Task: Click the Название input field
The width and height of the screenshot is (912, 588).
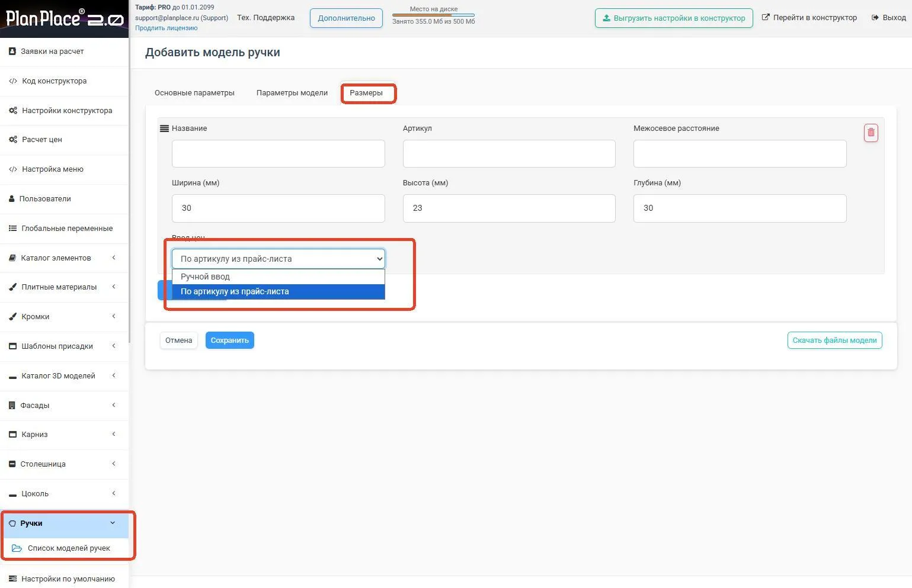Action: pyautogui.click(x=279, y=154)
